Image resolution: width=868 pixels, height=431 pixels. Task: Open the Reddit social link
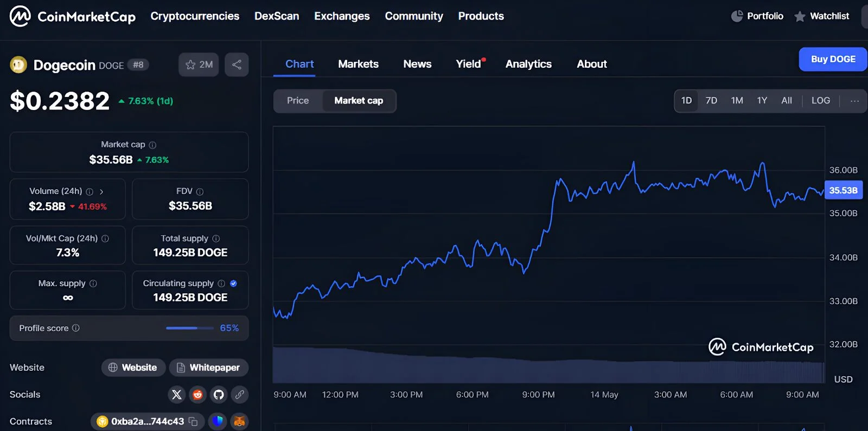click(x=197, y=395)
